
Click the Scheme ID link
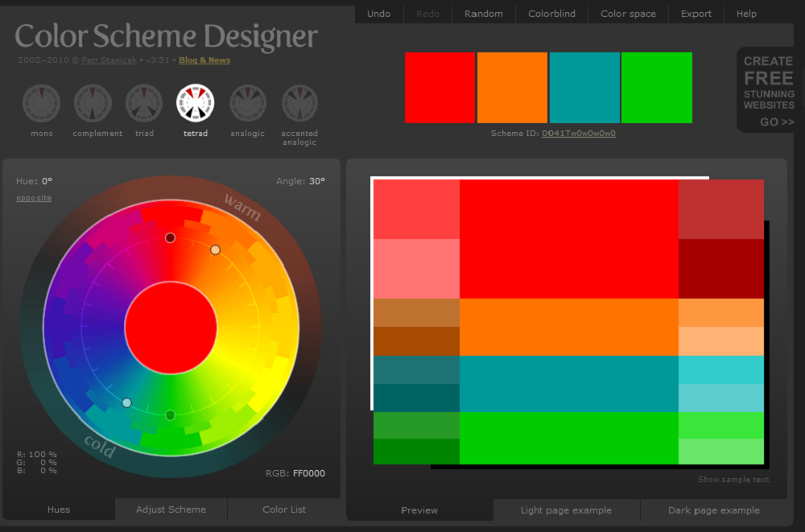pyautogui.click(x=578, y=134)
